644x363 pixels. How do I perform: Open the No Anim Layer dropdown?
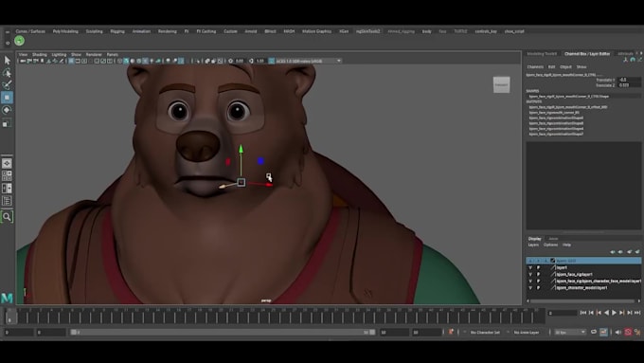click(x=527, y=332)
